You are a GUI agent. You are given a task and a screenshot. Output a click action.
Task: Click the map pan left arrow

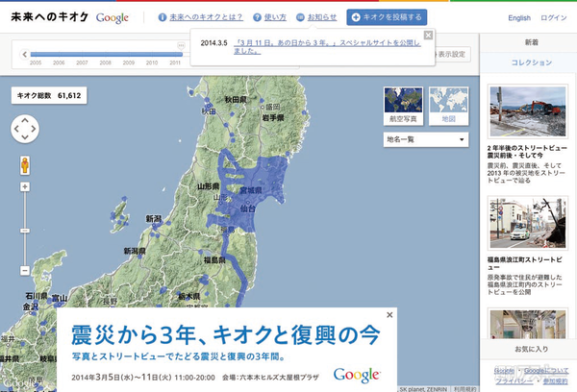click(x=16, y=129)
